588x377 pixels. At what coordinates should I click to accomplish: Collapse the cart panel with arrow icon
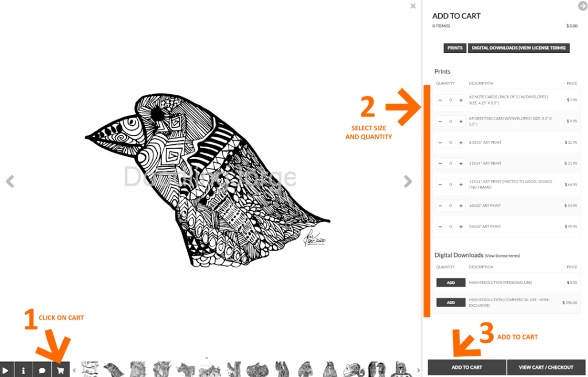[582, 6]
